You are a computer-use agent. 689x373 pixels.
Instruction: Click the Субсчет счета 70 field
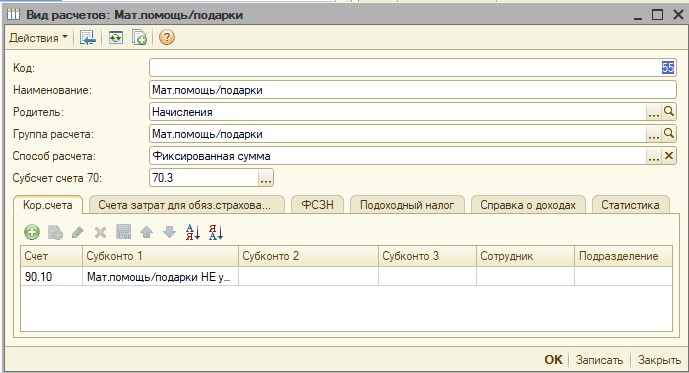click(x=204, y=177)
